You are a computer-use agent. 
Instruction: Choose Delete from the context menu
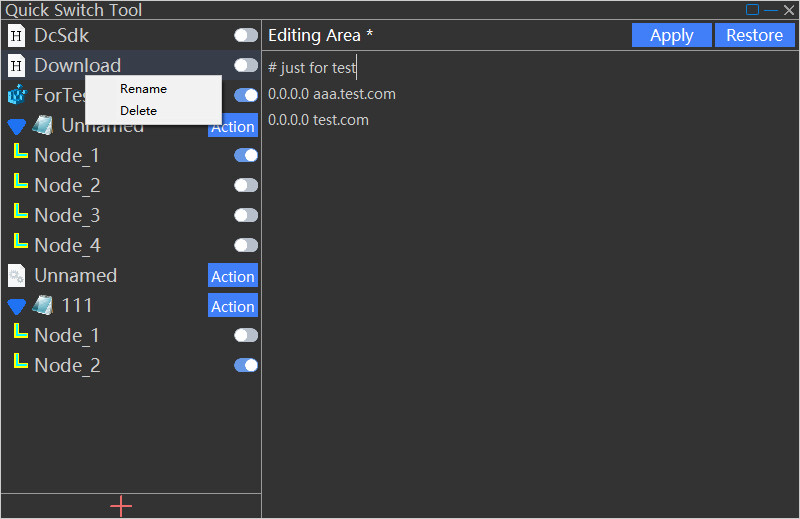click(138, 111)
